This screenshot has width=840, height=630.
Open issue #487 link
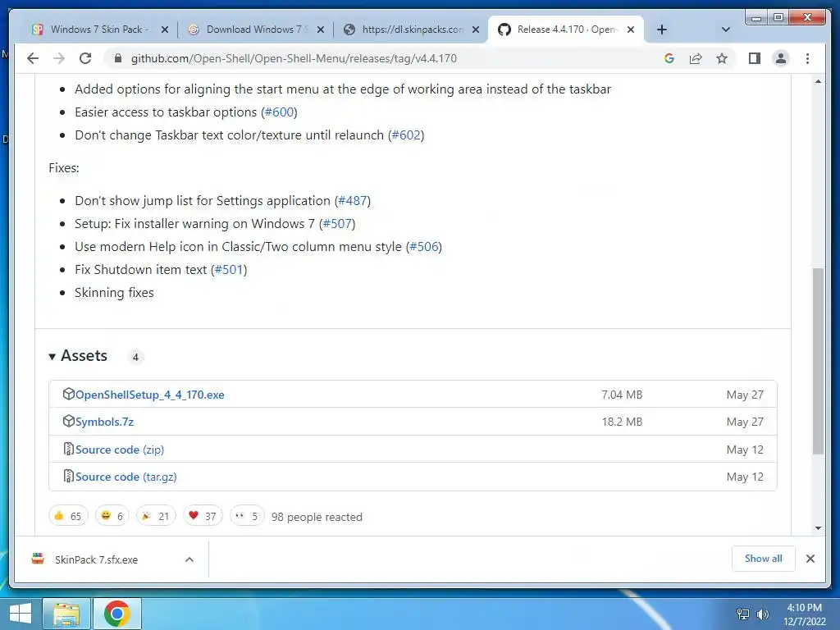353,200
